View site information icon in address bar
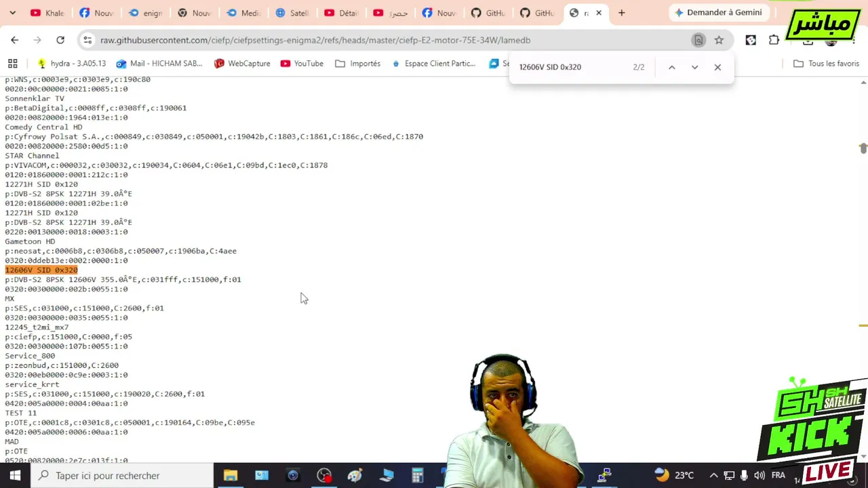Viewport: 868px width, 488px height. click(x=87, y=40)
